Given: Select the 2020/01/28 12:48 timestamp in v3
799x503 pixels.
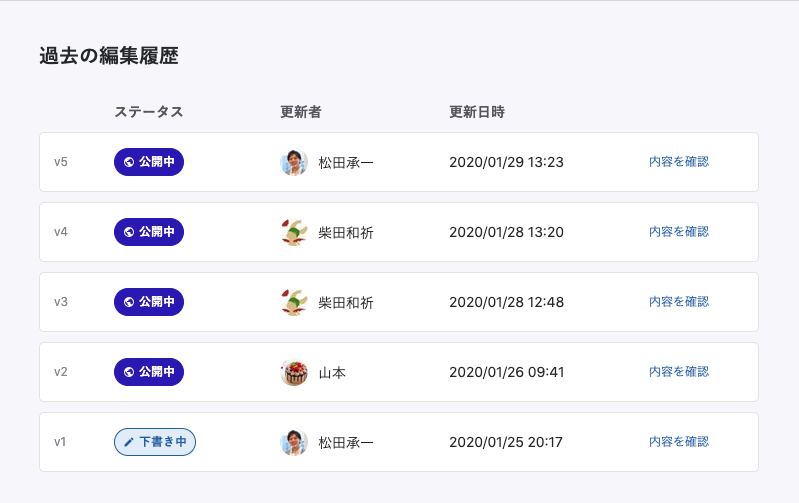Looking at the screenshot, I should [x=506, y=302].
